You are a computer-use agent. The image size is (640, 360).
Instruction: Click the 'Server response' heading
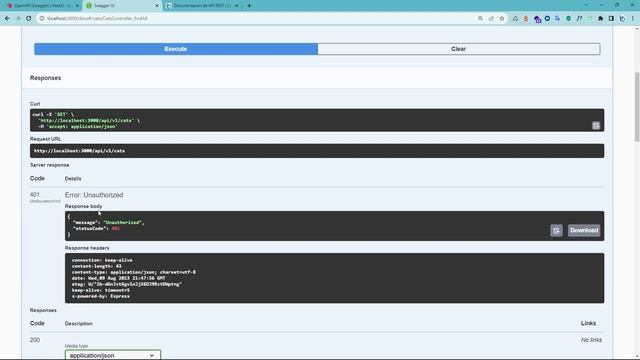tap(49, 165)
